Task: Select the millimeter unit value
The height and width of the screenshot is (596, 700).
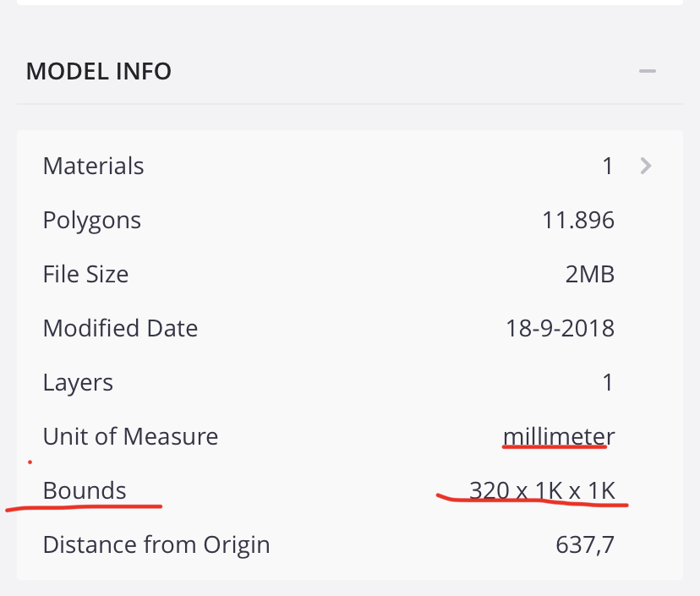Action: click(x=559, y=436)
